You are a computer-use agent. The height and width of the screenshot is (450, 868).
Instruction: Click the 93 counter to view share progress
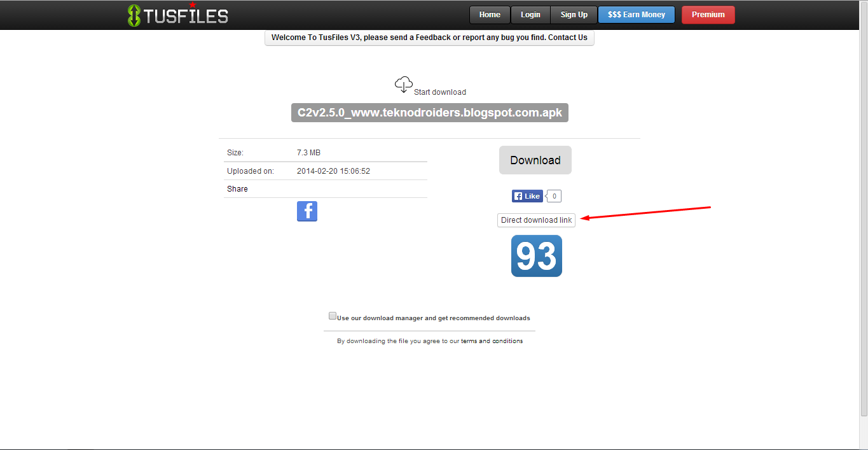pyautogui.click(x=536, y=256)
